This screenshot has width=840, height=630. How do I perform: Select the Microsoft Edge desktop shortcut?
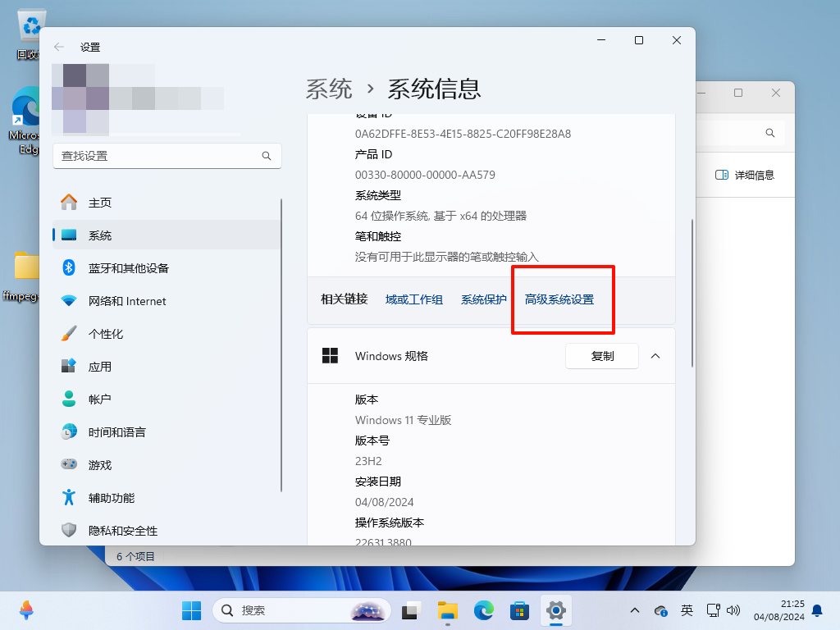25,121
